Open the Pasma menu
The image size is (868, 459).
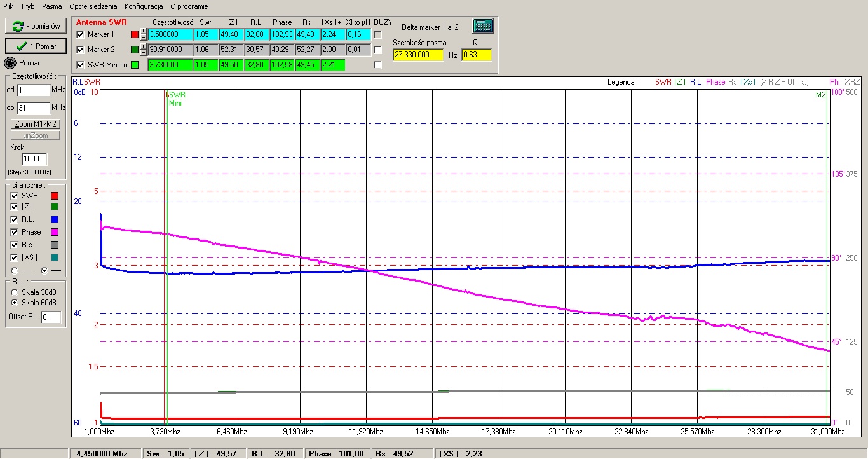point(52,6)
